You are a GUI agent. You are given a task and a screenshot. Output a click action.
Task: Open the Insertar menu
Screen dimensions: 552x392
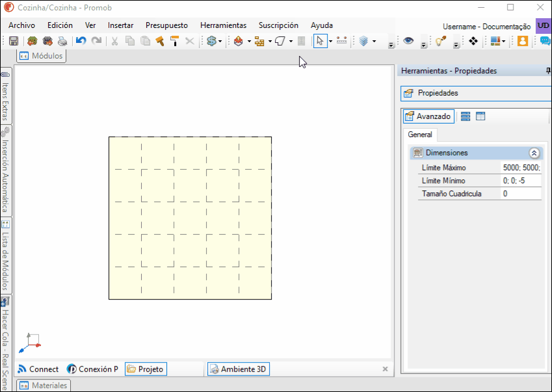(x=121, y=25)
